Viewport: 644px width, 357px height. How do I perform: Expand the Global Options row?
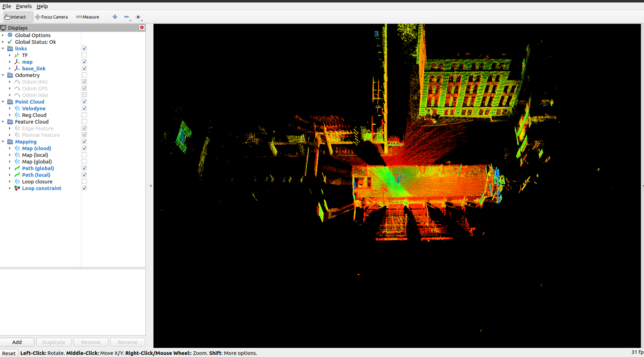click(3, 35)
